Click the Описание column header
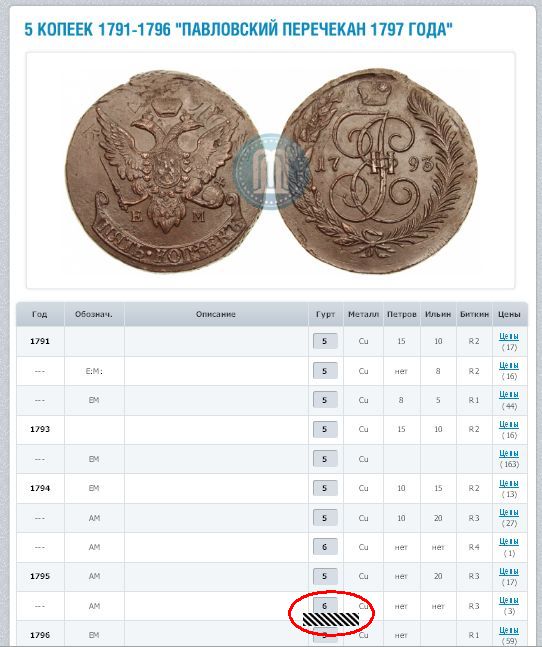Screen dimensions: 542x647 pyautogui.click(x=216, y=314)
